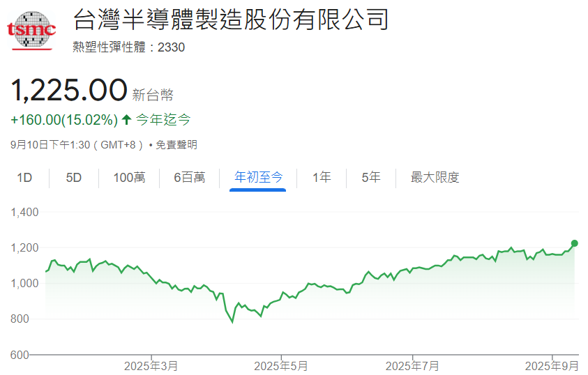
Task: Click the ticker text 熱塑性彈性體：2330
Action: pyautogui.click(x=128, y=47)
